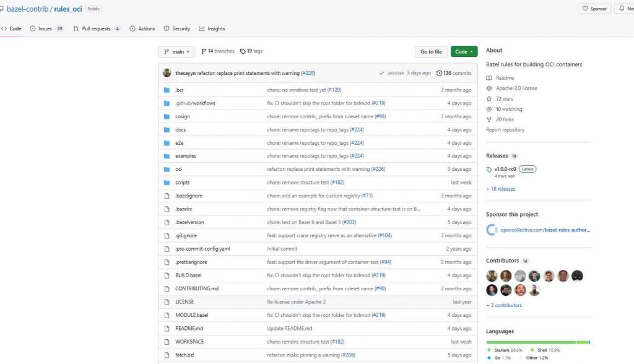
Task: Open the .bazelrc file
Action: click(183, 209)
